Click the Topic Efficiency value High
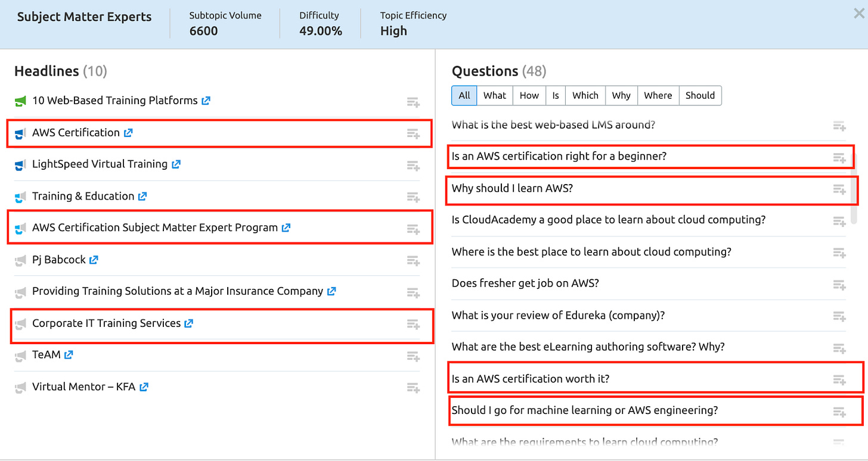 [x=393, y=31]
